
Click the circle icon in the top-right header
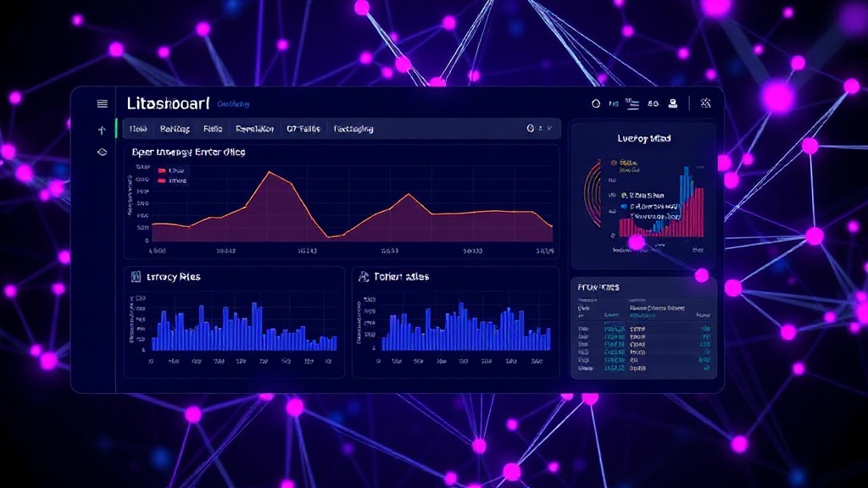[596, 103]
